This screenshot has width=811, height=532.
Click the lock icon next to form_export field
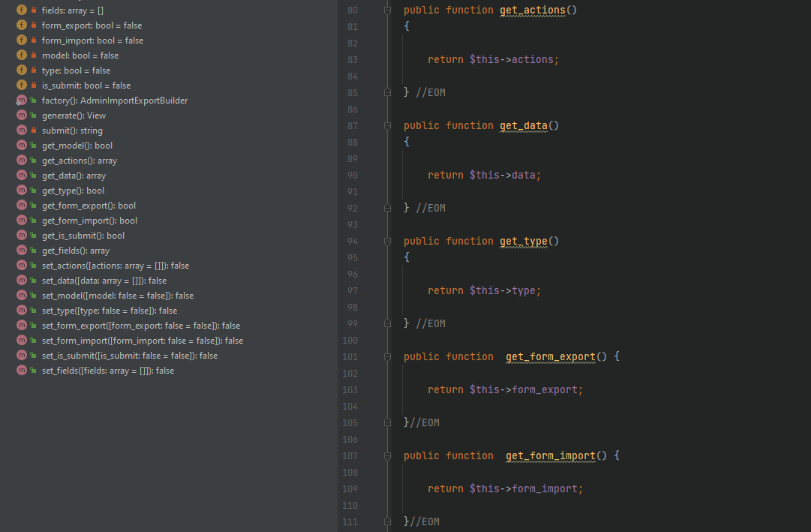34,26
